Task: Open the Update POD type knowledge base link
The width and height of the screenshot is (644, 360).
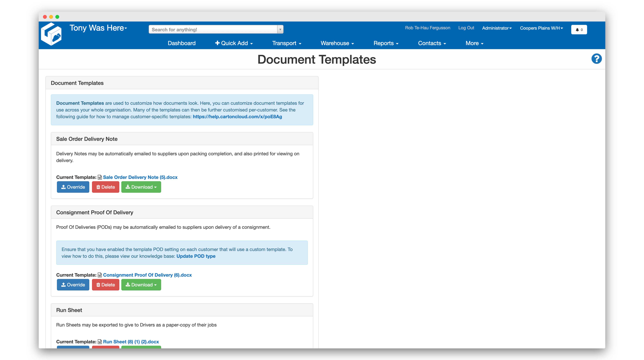Action: coord(196,256)
